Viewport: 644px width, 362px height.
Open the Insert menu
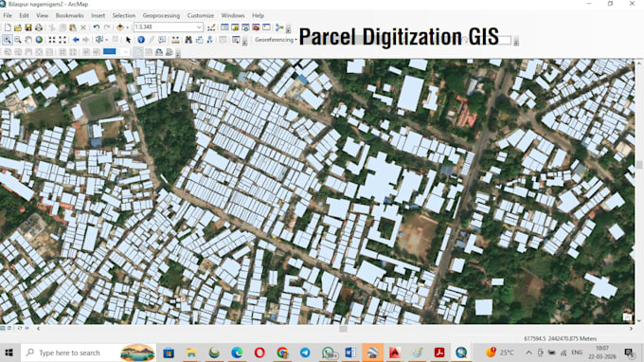coord(98,15)
